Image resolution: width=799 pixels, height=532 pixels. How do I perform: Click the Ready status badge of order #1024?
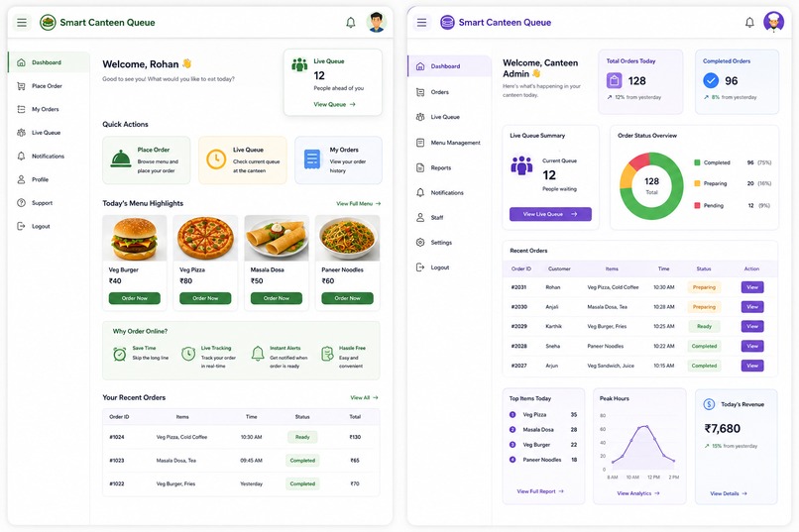pyautogui.click(x=302, y=437)
